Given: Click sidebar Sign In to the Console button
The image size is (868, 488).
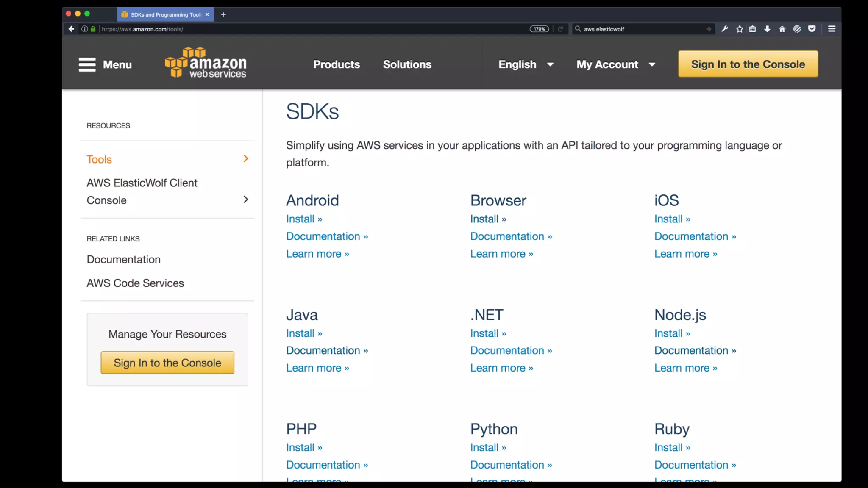Looking at the screenshot, I should click(x=167, y=363).
